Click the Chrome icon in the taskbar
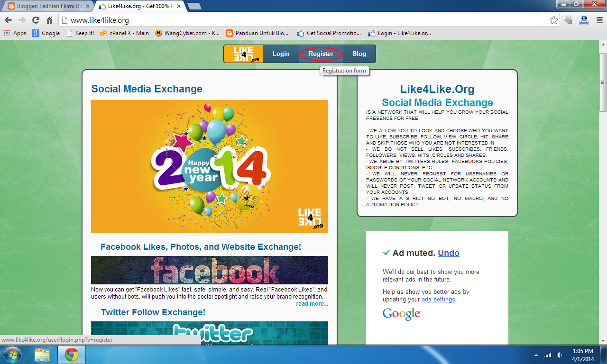The width and height of the screenshot is (607, 364). pos(72,355)
